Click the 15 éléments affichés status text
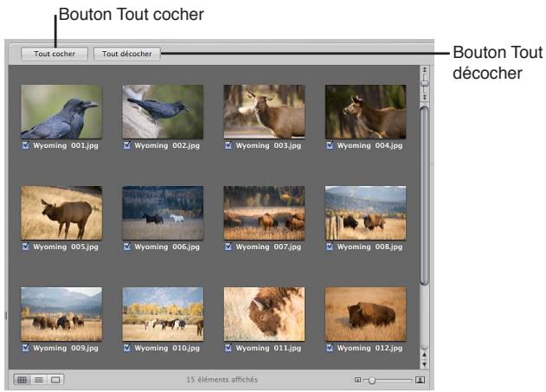Screen dimensions: 546x392 222,380
